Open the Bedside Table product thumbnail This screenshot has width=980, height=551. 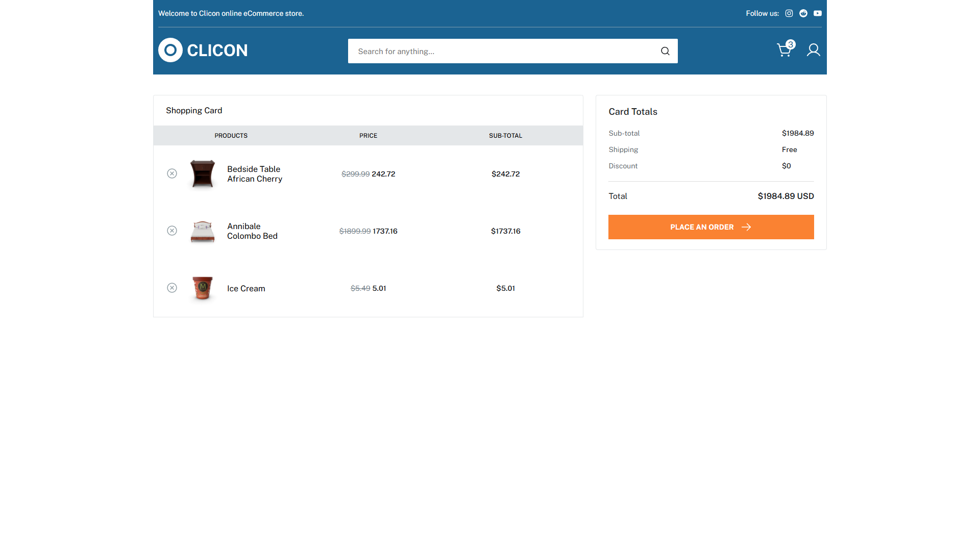click(x=203, y=174)
